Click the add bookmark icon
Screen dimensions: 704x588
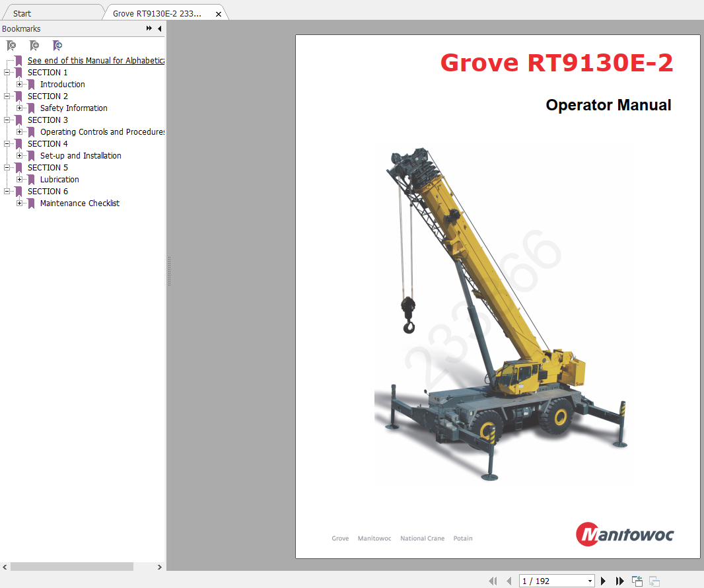coord(34,46)
